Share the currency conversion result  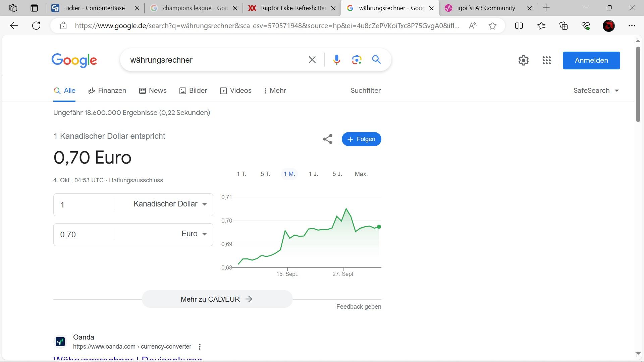[327, 139]
